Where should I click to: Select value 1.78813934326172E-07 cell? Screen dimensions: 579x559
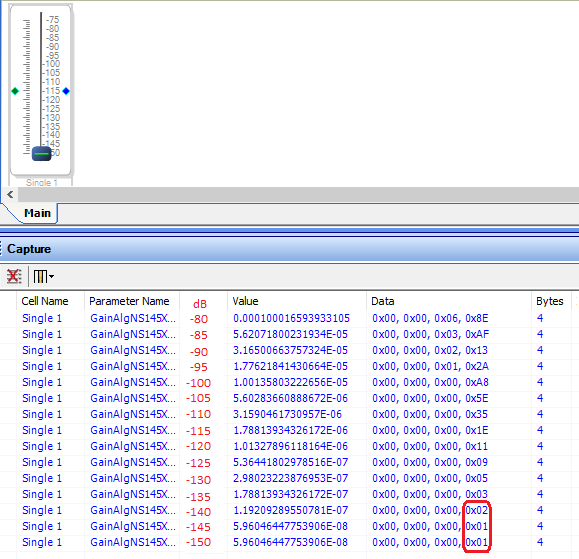tap(290, 494)
